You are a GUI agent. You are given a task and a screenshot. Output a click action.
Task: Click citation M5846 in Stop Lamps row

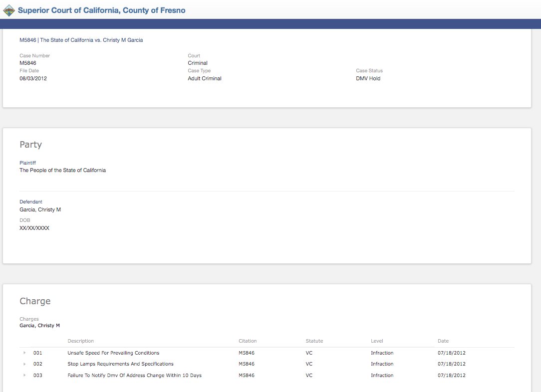(x=247, y=364)
